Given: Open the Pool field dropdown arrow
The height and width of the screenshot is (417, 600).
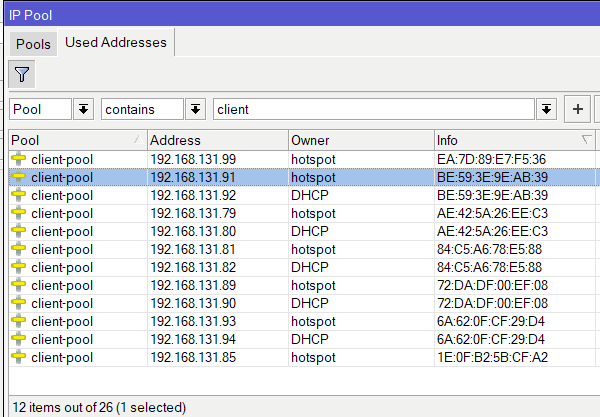Looking at the screenshot, I should pos(83,109).
